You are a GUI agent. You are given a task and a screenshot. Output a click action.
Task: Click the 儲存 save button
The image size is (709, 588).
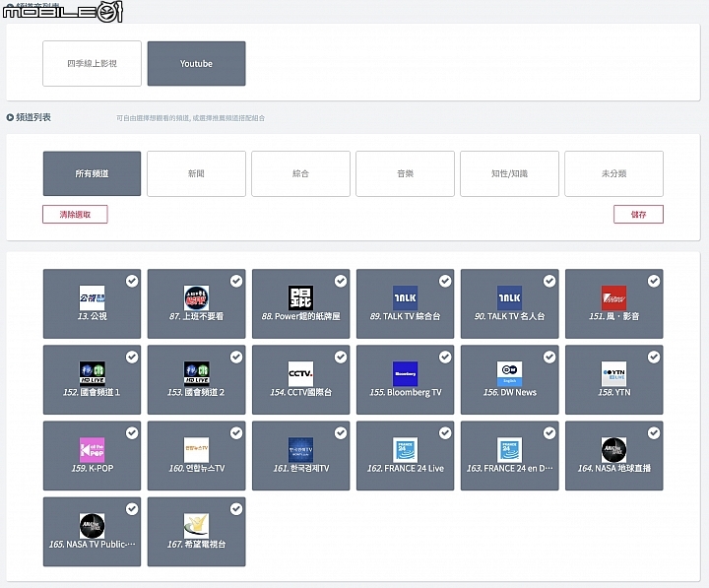pyautogui.click(x=638, y=214)
